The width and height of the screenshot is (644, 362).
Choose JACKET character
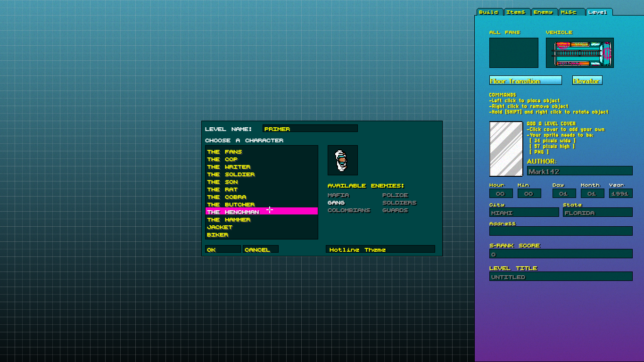tap(262, 227)
